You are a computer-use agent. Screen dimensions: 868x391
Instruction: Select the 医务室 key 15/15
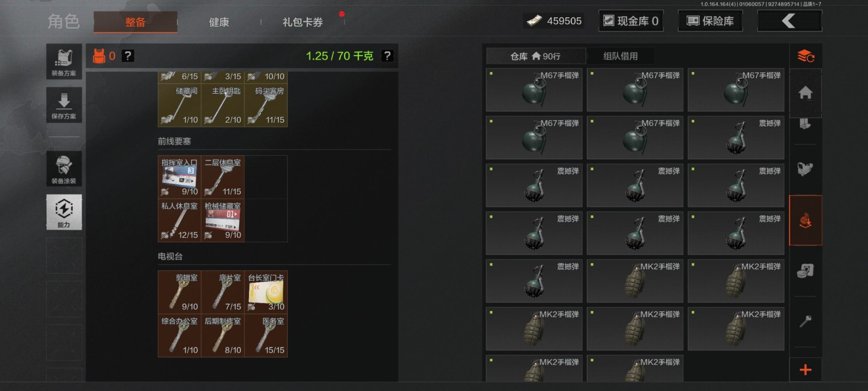point(266,336)
